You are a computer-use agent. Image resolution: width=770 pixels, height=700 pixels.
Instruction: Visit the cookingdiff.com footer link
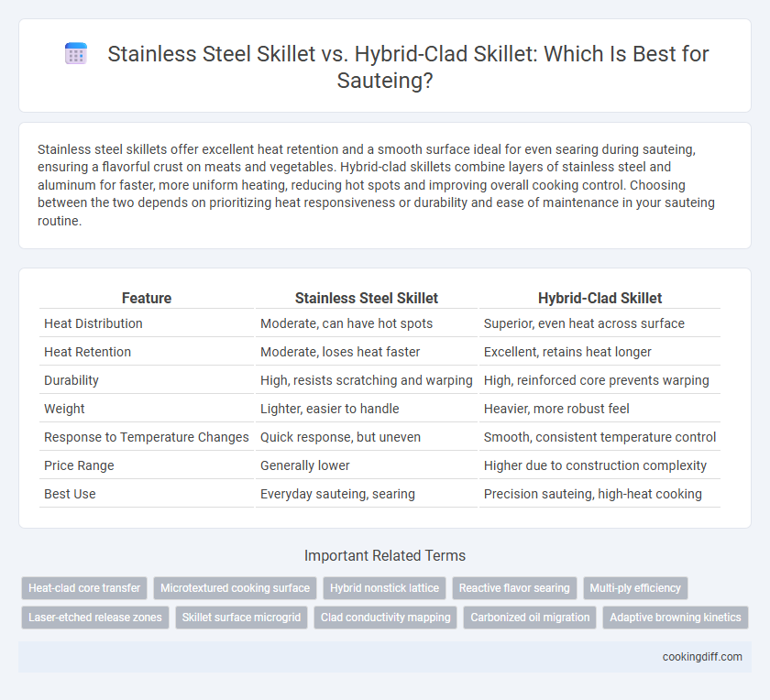702,657
